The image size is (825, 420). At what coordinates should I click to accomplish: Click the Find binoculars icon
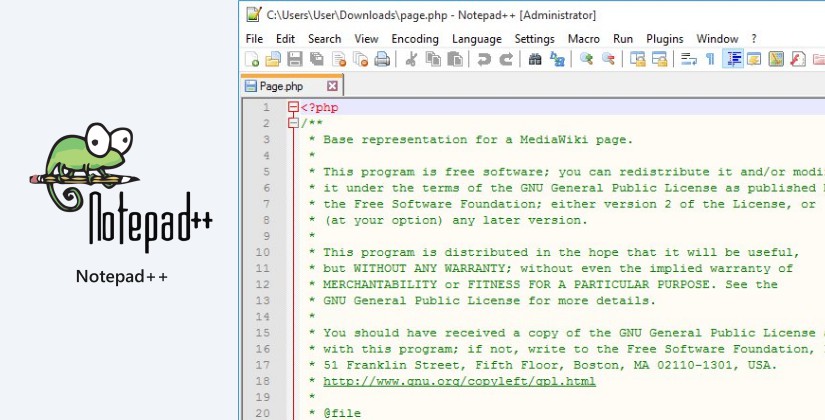coord(535,60)
